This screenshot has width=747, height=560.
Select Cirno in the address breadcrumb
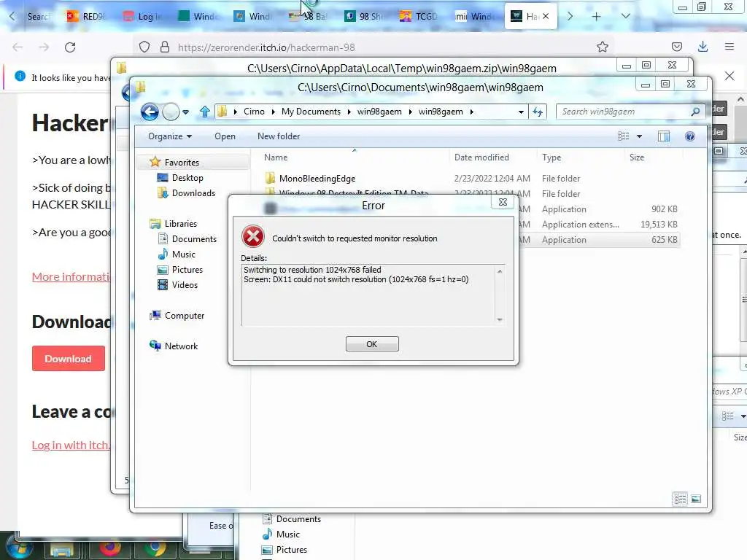pos(254,112)
